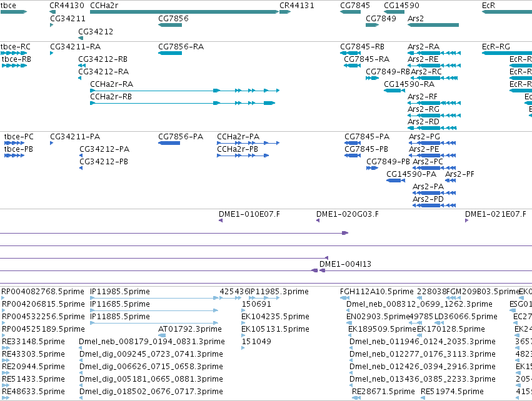Click EST IP11985.5prime label

[x=120, y=292]
